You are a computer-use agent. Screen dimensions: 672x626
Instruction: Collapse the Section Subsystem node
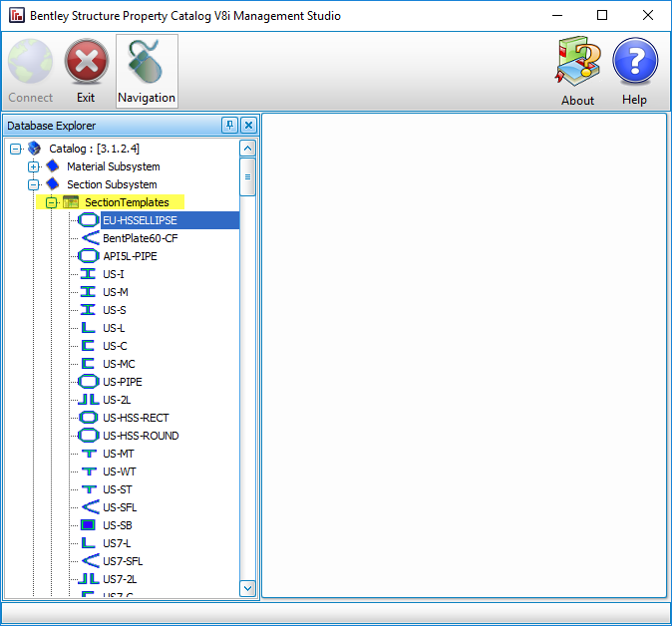(34, 184)
